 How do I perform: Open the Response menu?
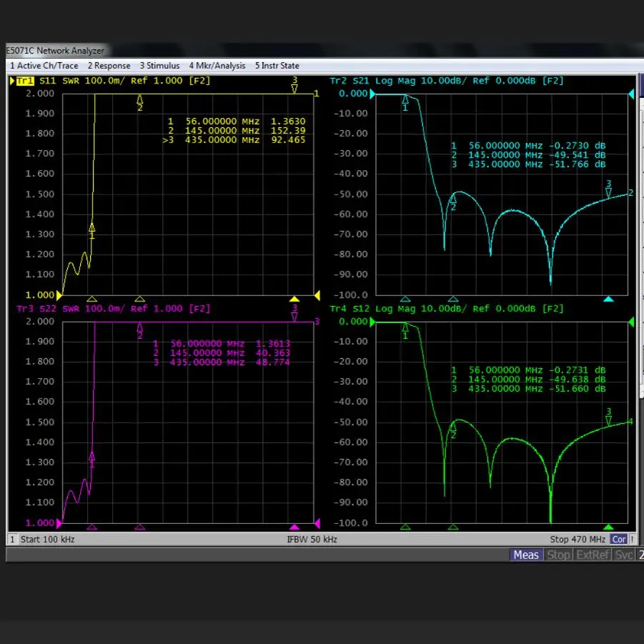(109, 66)
